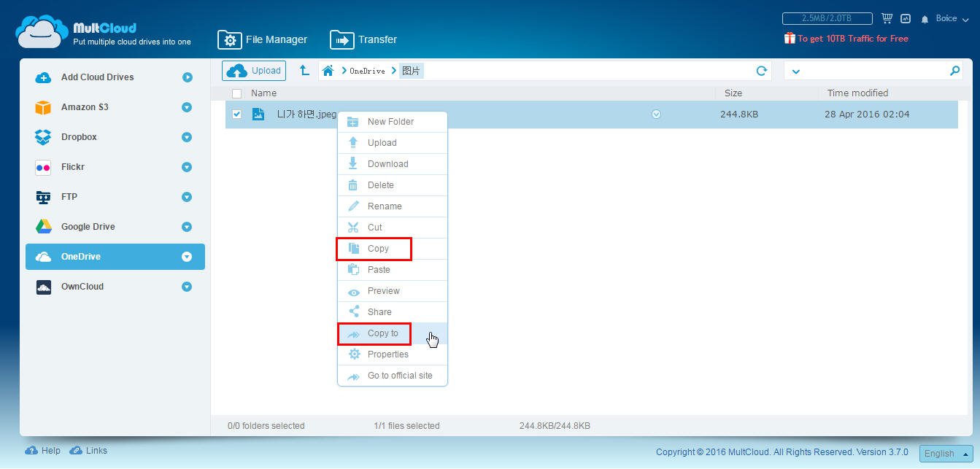Screen dimensions: 980x469
Task: Click the jpeg file image icon
Action: [x=258, y=114]
